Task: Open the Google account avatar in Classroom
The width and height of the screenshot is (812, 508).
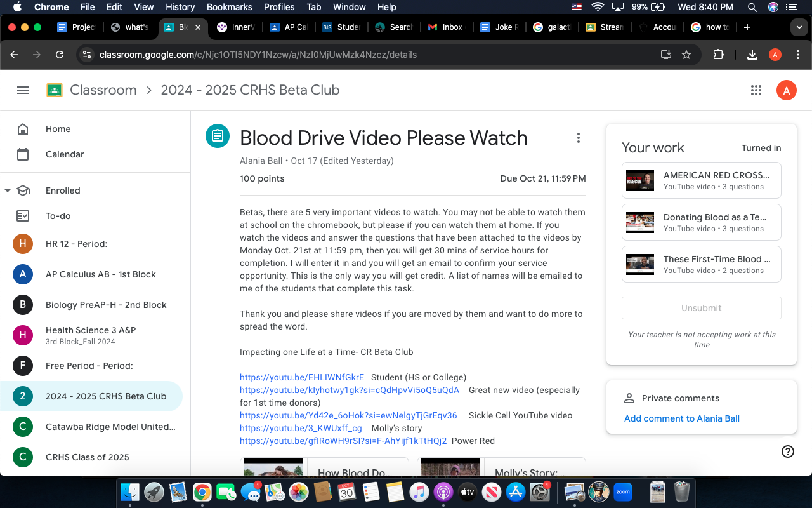Action: click(786, 90)
